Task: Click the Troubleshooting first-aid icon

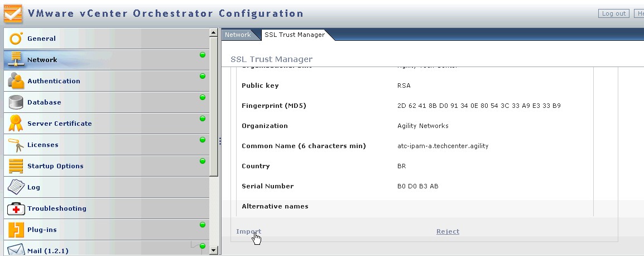Action: [16, 208]
